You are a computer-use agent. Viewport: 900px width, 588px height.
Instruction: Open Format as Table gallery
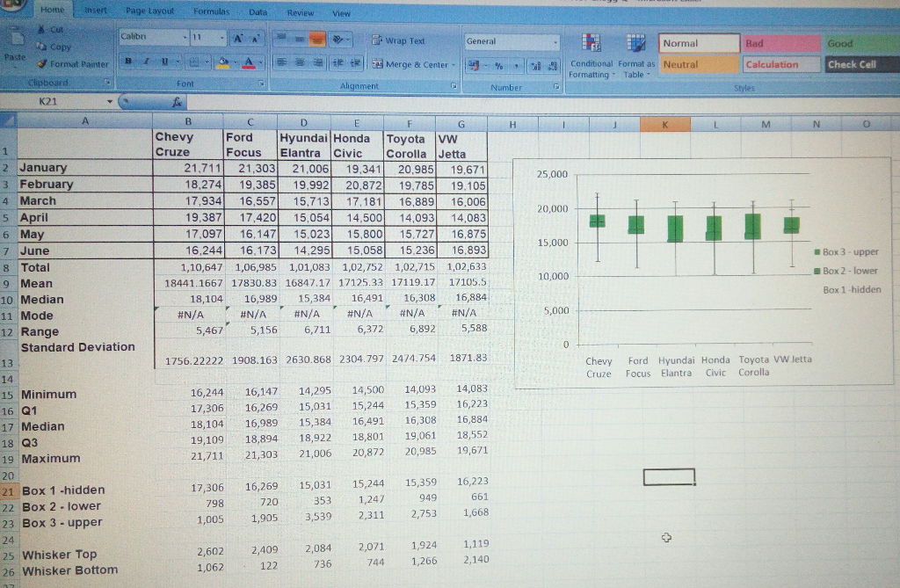click(x=636, y=55)
